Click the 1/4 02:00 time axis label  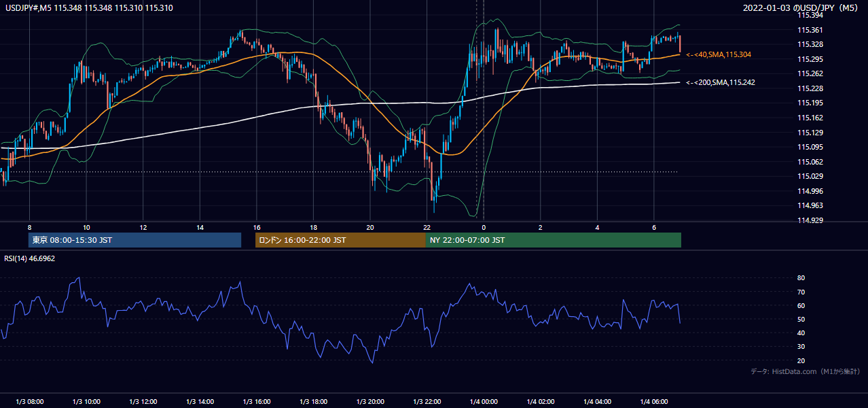(540, 401)
